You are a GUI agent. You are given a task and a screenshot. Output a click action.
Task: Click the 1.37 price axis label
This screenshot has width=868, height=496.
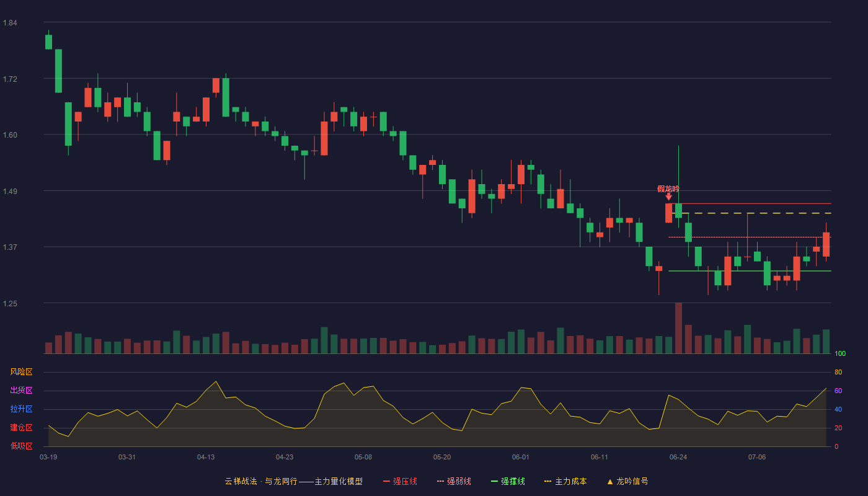point(10,247)
